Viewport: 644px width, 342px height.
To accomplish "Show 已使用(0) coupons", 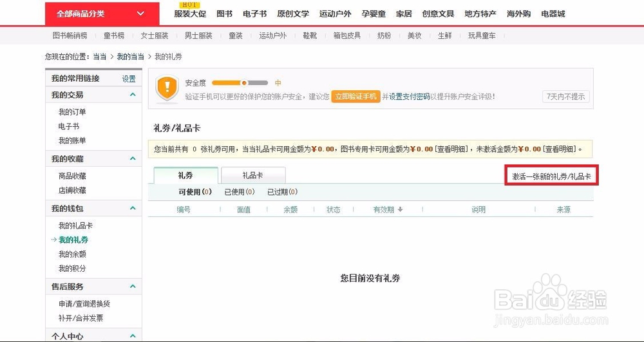I will [240, 192].
